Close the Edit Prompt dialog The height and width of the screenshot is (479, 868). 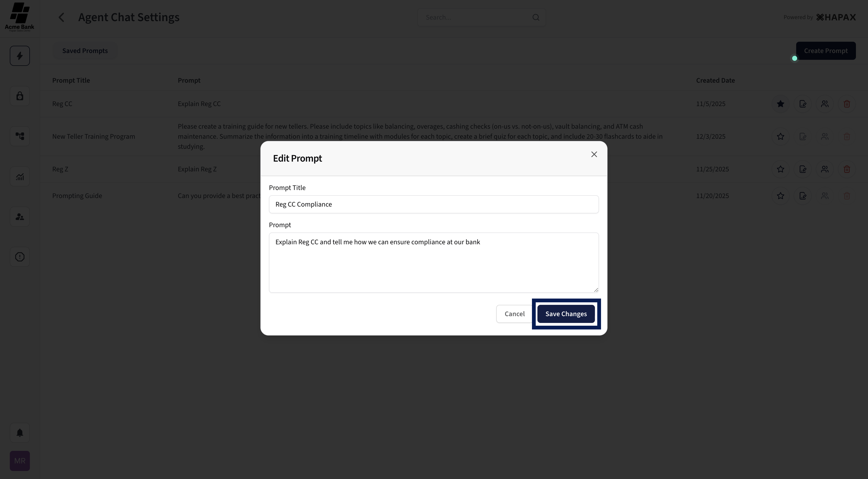click(594, 154)
